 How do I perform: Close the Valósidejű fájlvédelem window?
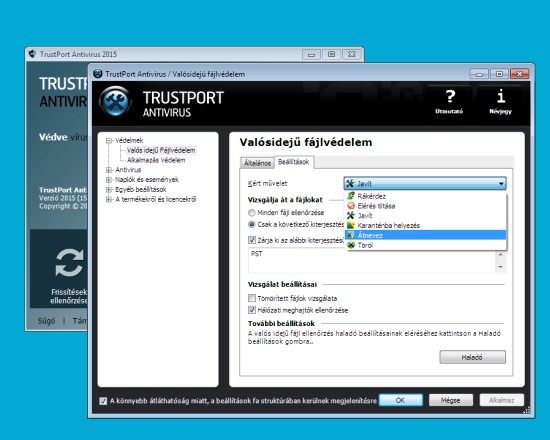(x=519, y=74)
